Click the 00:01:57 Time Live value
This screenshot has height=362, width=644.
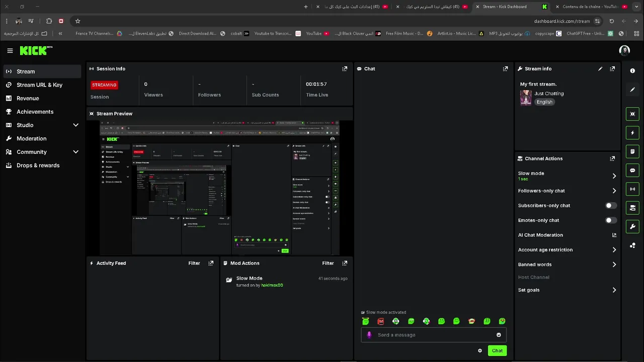click(x=316, y=84)
